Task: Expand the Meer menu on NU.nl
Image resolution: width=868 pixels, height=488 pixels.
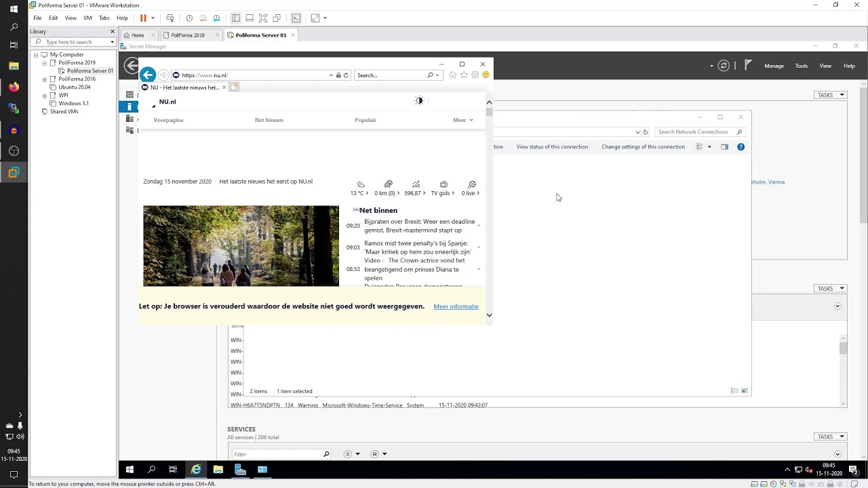Action: tap(462, 120)
